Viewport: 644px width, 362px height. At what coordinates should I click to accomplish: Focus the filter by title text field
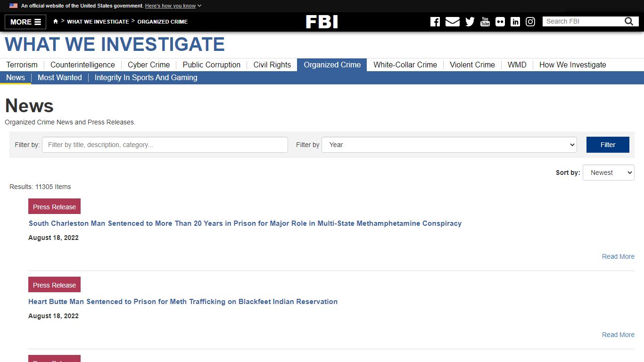[165, 145]
